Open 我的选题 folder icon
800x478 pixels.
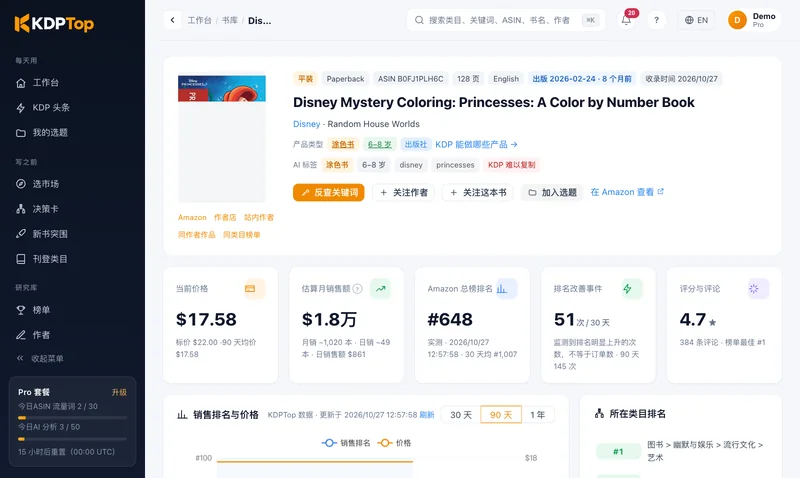(x=21, y=133)
